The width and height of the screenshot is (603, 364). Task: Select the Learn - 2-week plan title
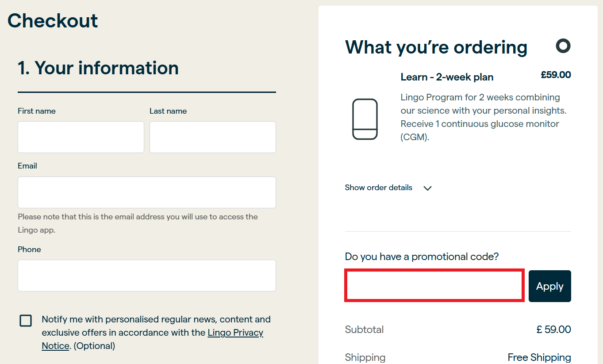coord(447,77)
